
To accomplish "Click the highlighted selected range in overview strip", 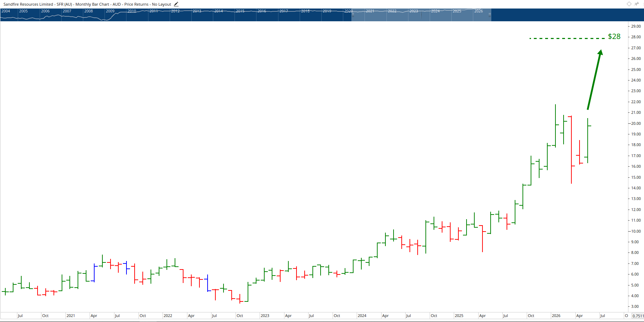I will pyautogui.click(x=421, y=15).
